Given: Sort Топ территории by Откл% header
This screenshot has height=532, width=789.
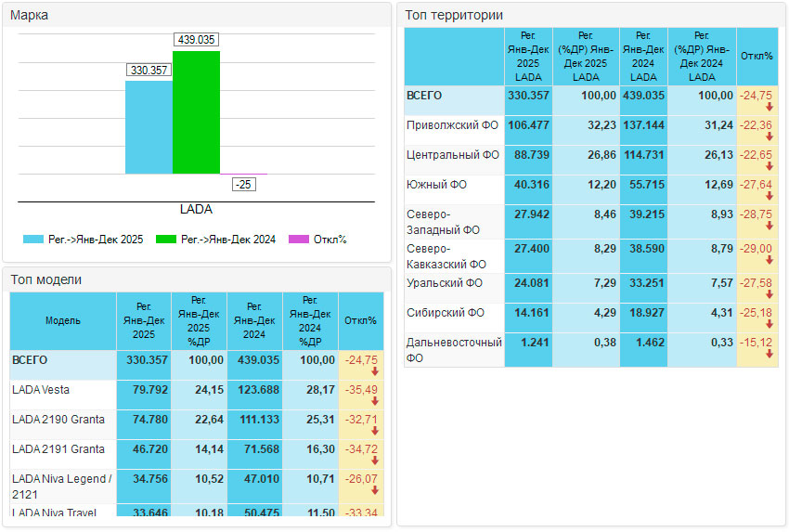Looking at the screenshot, I should pos(756,56).
